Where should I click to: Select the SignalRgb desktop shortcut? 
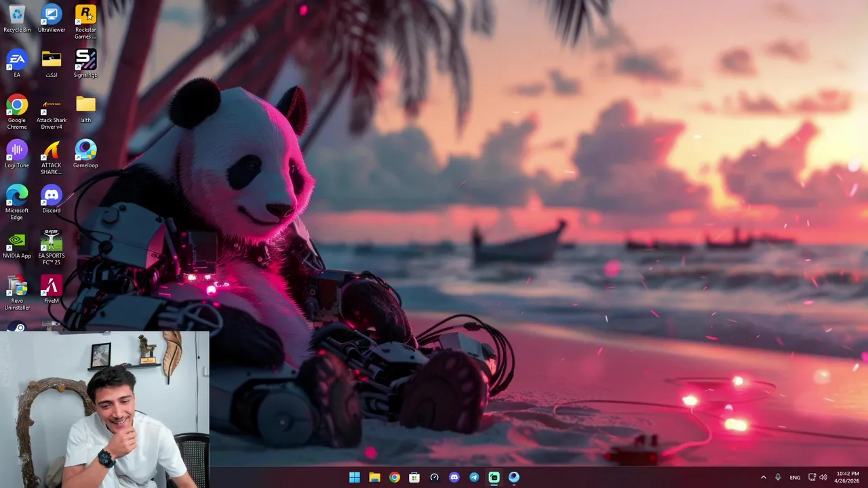(x=85, y=64)
